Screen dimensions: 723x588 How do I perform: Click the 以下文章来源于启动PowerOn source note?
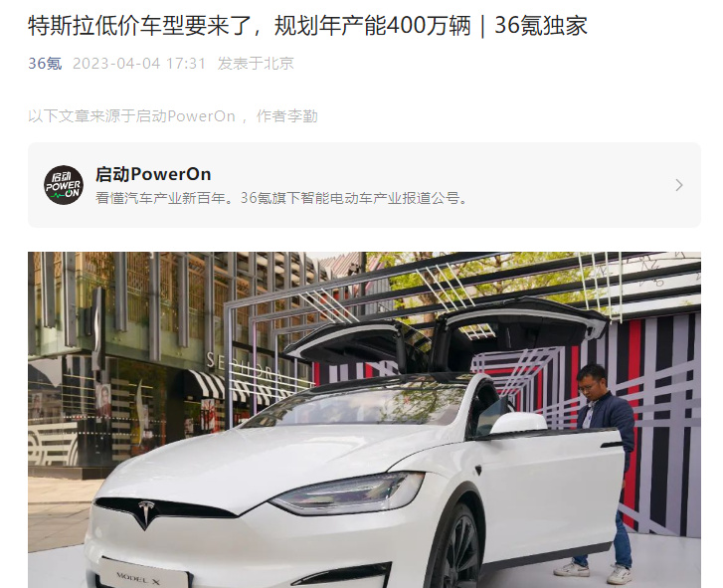click(132, 116)
